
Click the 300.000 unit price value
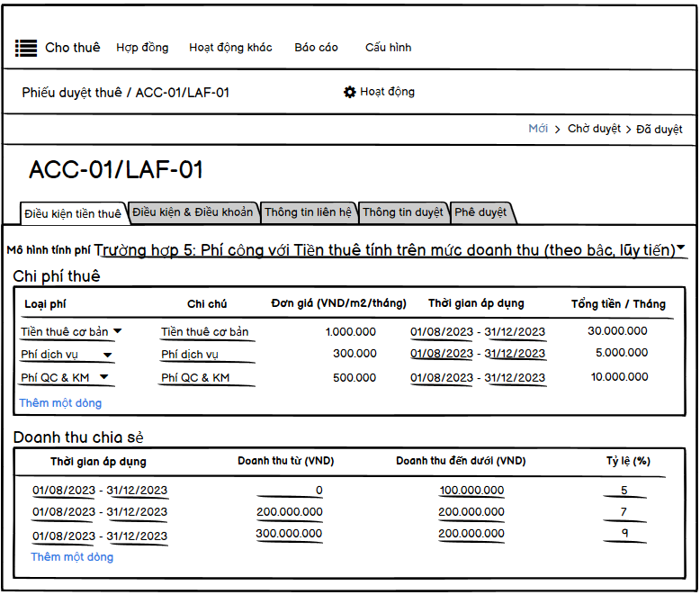pos(354,354)
